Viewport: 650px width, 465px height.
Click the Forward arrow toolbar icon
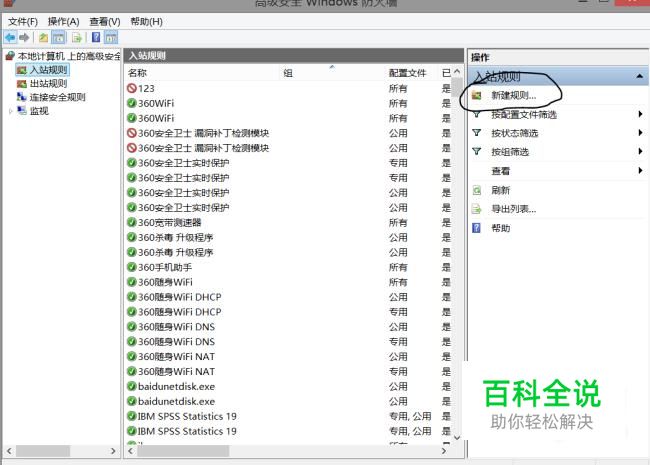click(x=24, y=38)
